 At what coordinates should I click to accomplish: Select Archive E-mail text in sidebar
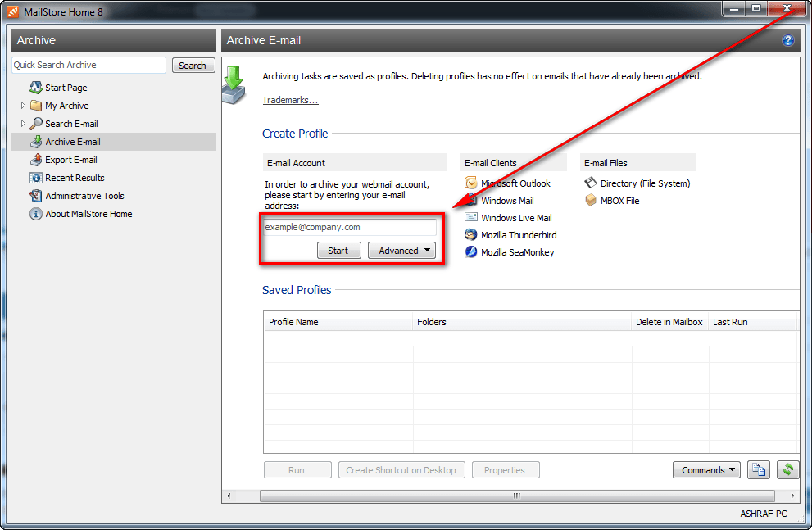[x=72, y=142]
